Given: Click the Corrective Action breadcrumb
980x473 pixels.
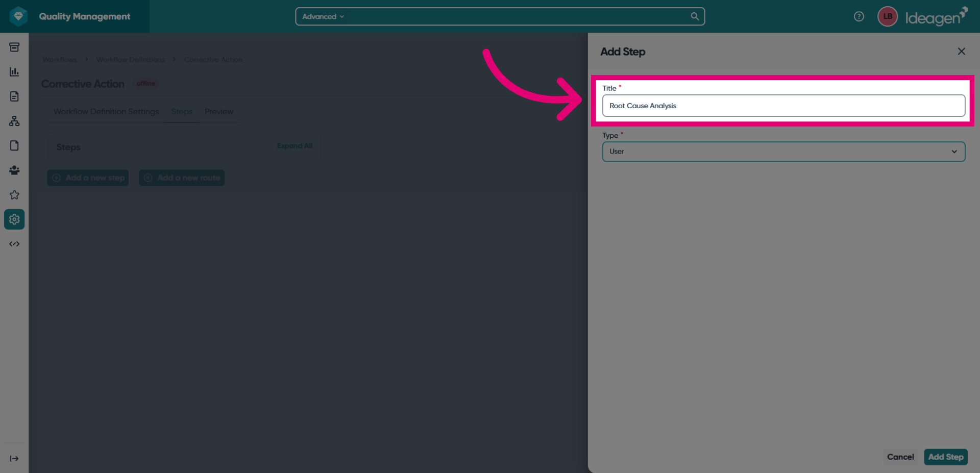Looking at the screenshot, I should coord(213,60).
